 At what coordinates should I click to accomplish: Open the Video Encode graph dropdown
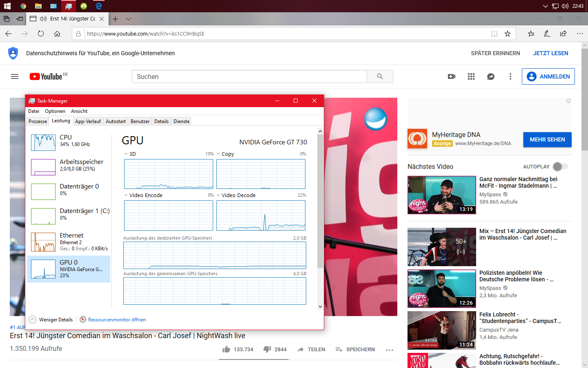pyautogui.click(x=126, y=195)
